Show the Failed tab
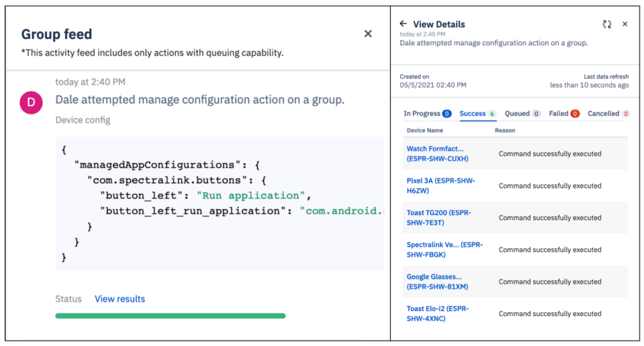644x346 pixels. (564, 113)
